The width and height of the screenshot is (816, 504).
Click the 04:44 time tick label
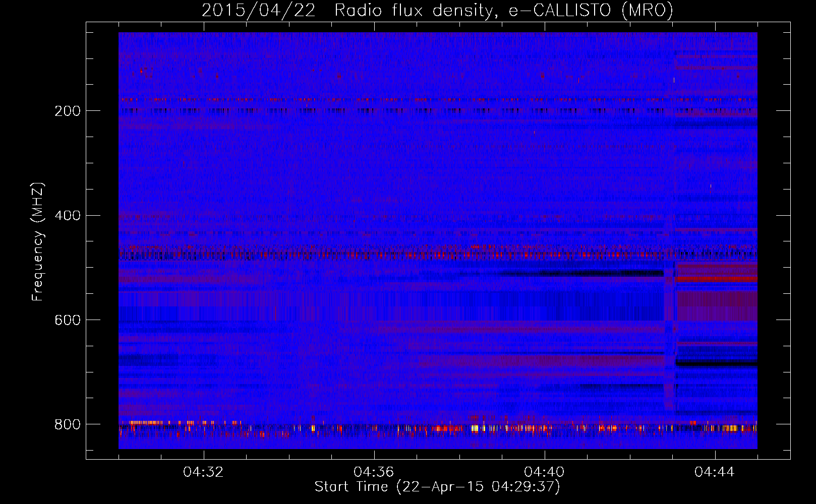pyautogui.click(x=715, y=472)
